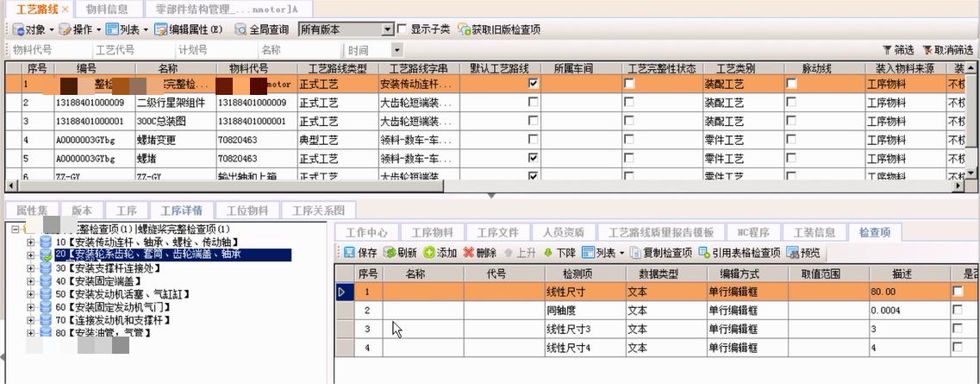The image size is (980, 384).
Task: Open the 操作 toolbar menu
Action: [x=80, y=29]
